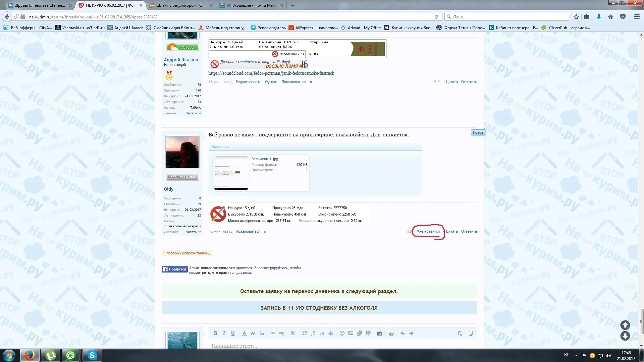644x362 pixels.
Task: Click the Мне нравится link
Action: coord(428,231)
